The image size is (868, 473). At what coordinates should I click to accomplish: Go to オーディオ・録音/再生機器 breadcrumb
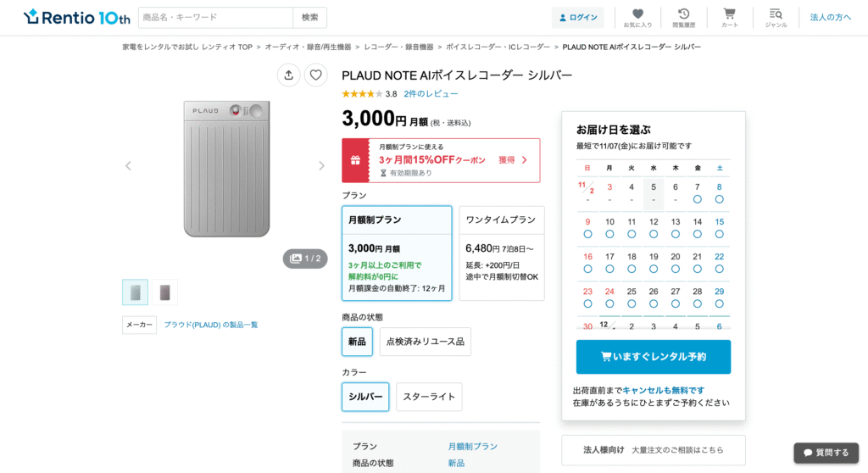(x=308, y=47)
